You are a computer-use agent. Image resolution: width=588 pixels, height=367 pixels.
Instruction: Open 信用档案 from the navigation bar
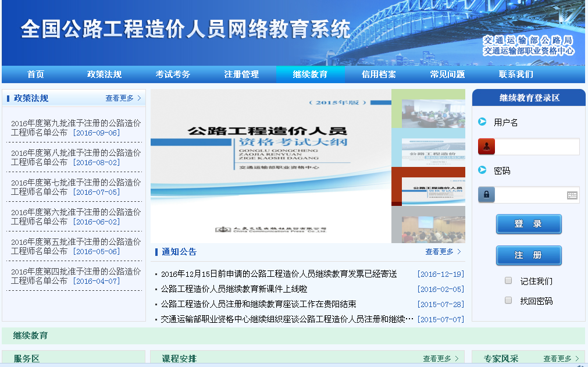379,74
